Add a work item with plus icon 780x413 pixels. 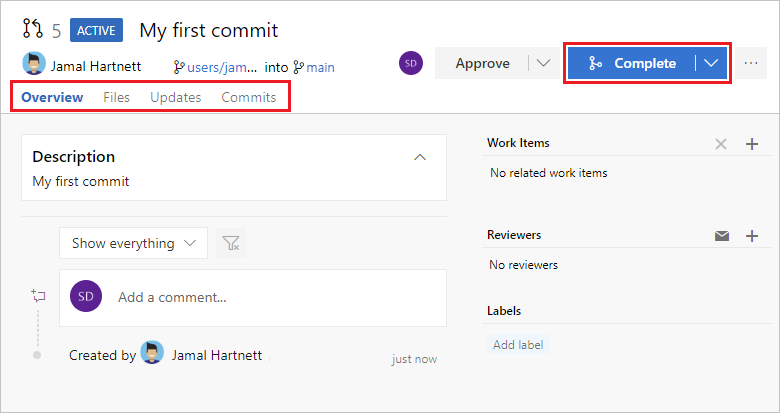point(752,144)
